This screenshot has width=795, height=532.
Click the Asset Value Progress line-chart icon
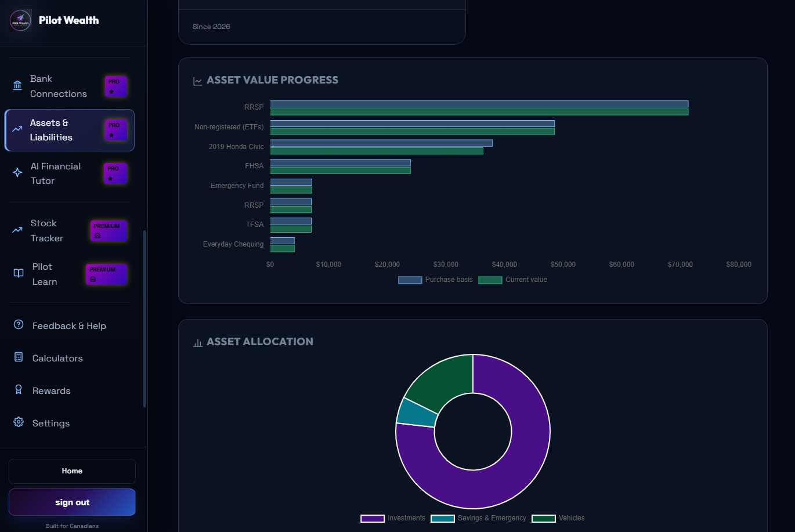point(198,81)
